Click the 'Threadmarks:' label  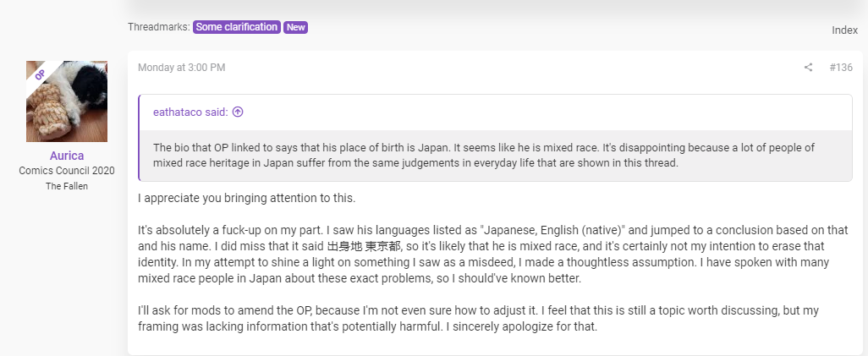click(x=159, y=27)
